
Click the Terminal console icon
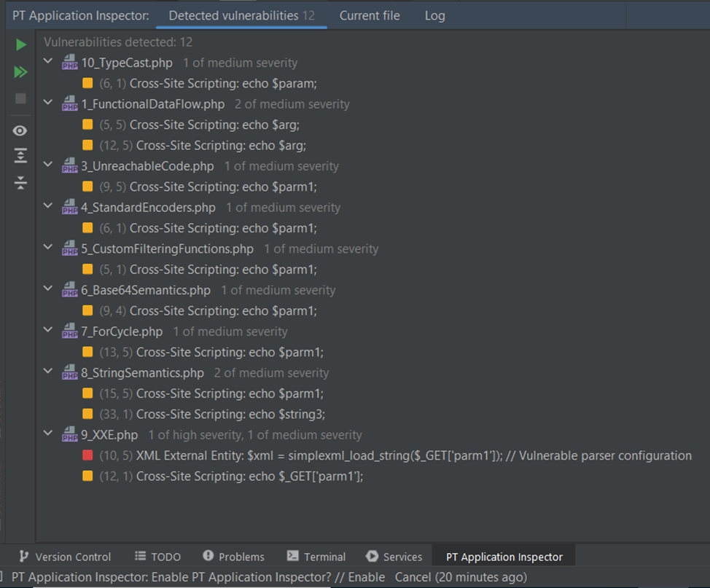(293, 556)
